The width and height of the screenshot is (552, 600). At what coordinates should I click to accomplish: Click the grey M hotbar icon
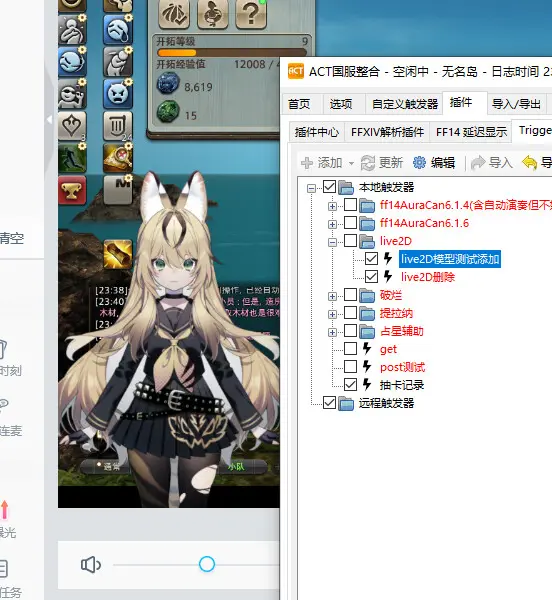coord(118,190)
